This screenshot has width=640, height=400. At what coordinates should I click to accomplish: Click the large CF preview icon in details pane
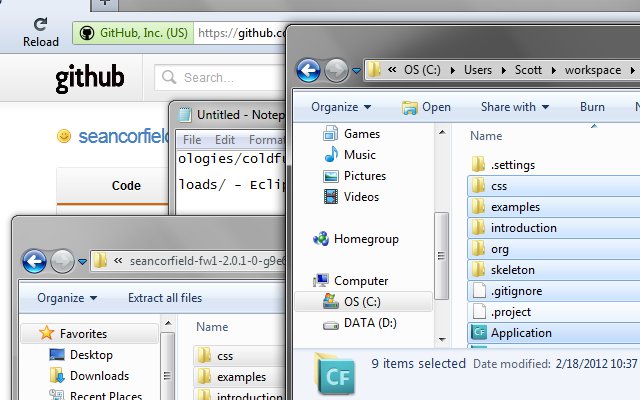335,375
